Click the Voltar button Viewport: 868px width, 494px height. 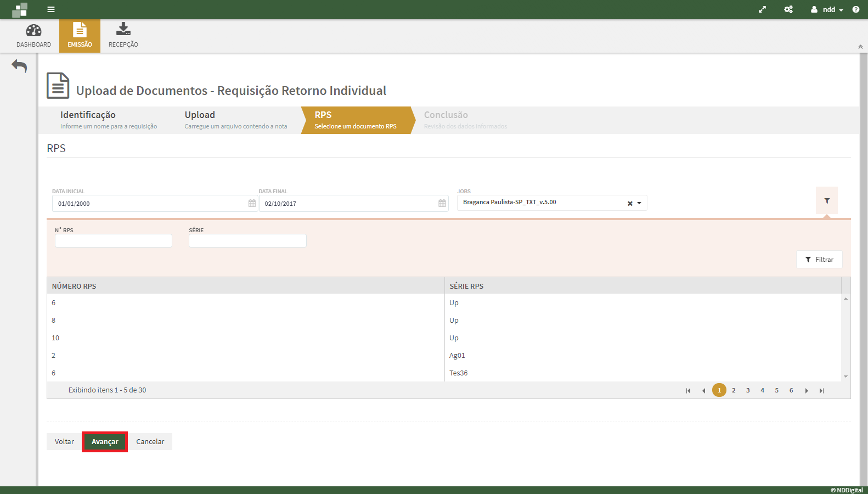point(64,442)
